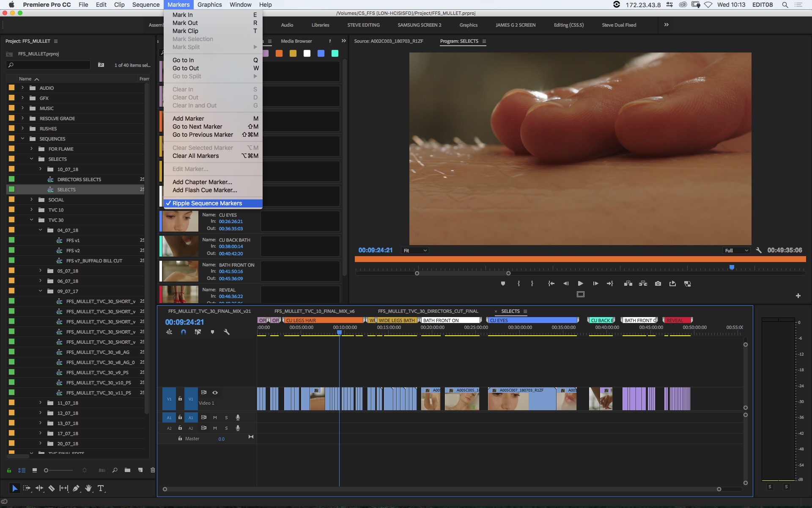Choose Add Marker menu item
The height and width of the screenshot is (508, 812).
(x=213, y=119)
